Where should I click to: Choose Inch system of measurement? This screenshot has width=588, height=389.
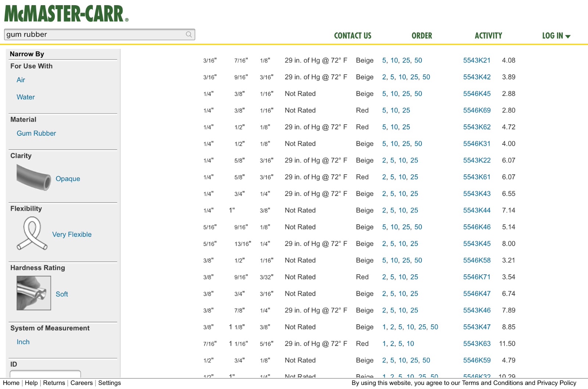(x=23, y=342)
